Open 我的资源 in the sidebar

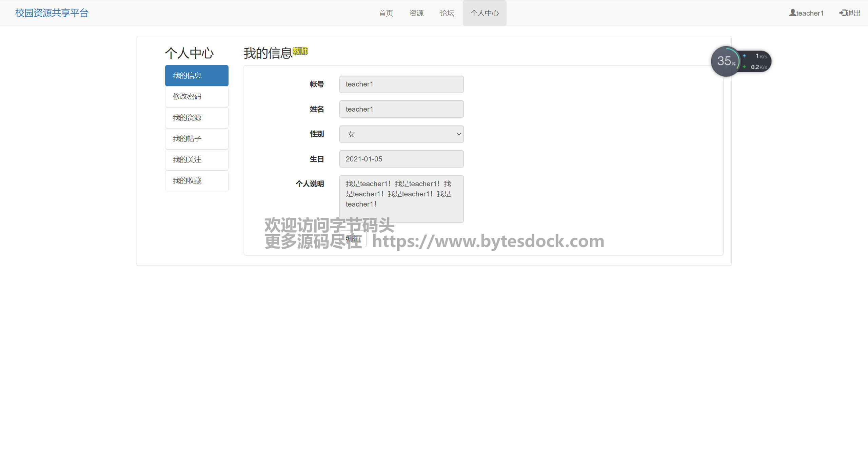(x=197, y=118)
